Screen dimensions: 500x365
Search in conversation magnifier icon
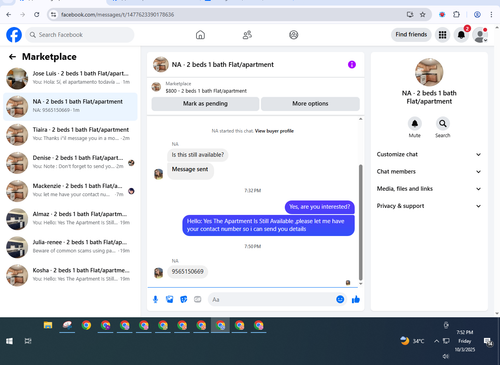coord(443,124)
